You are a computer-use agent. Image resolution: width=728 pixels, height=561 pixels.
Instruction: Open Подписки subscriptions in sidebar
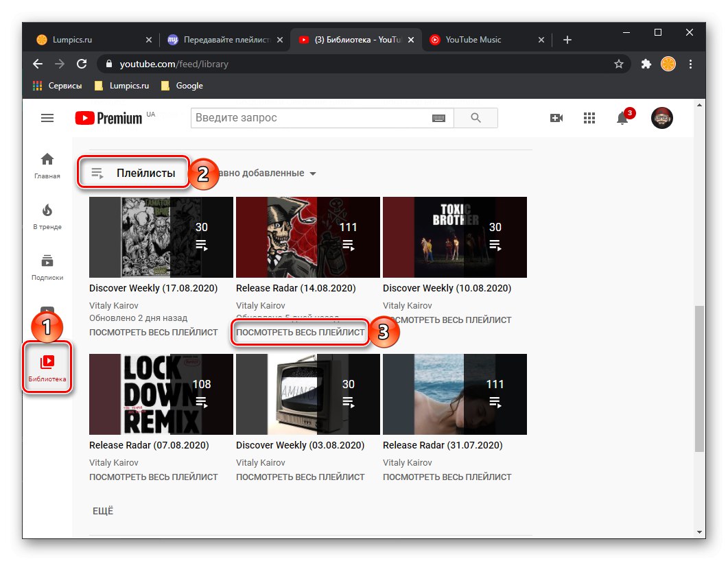[x=47, y=267]
